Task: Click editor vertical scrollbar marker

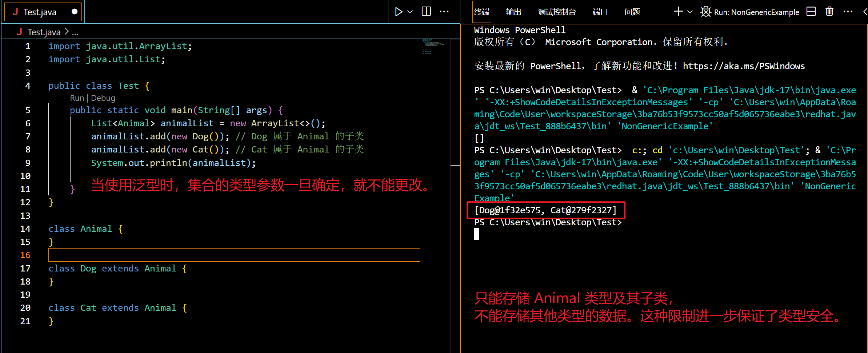Action: [x=455, y=166]
